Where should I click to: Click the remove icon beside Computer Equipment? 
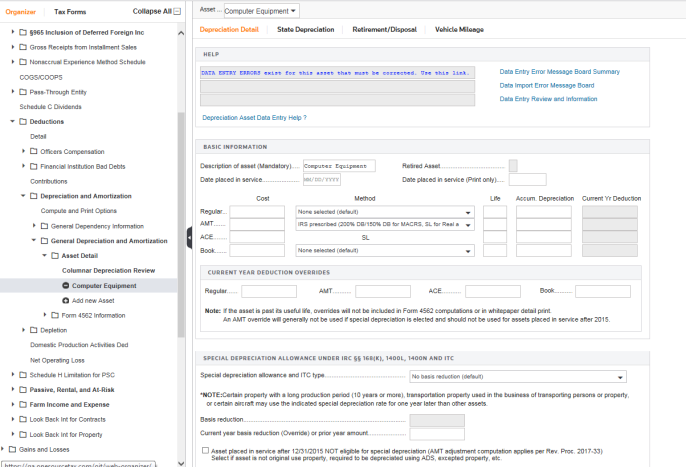[x=65, y=285]
